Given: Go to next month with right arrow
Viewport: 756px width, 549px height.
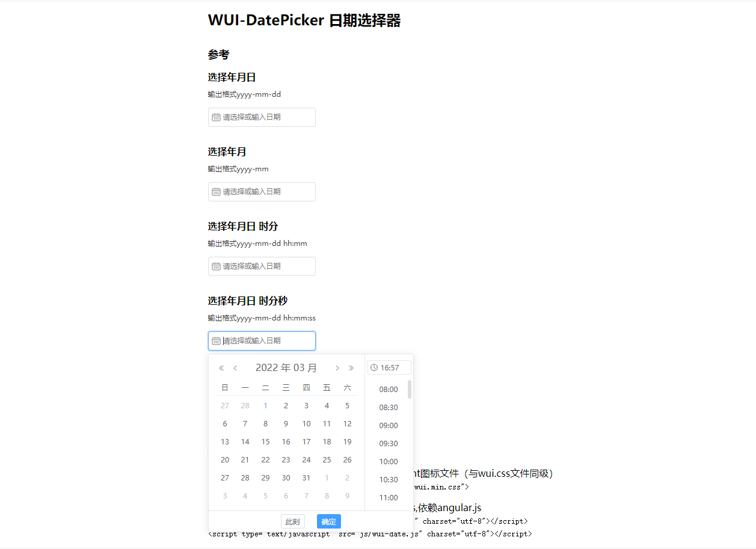Looking at the screenshot, I should click(x=337, y=368).
